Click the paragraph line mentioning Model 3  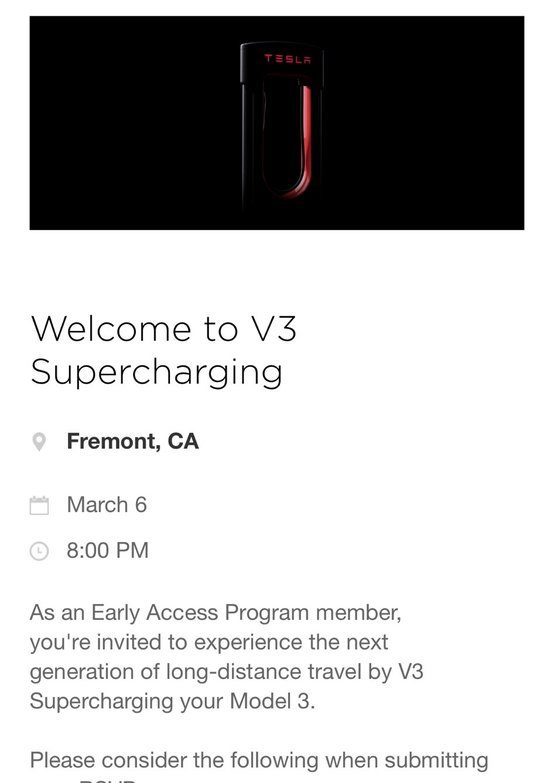[172, 701]
